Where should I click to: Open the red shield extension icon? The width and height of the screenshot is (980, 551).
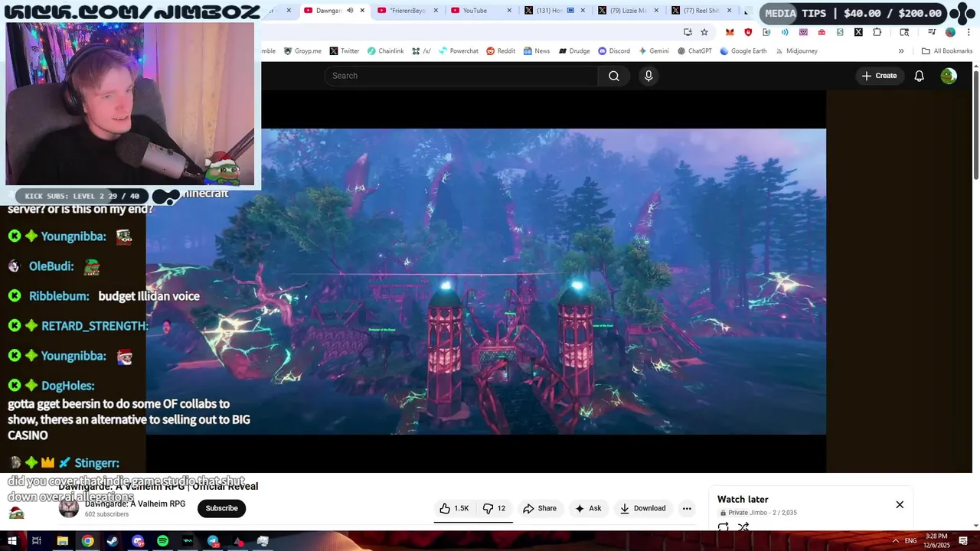(748, 32)
